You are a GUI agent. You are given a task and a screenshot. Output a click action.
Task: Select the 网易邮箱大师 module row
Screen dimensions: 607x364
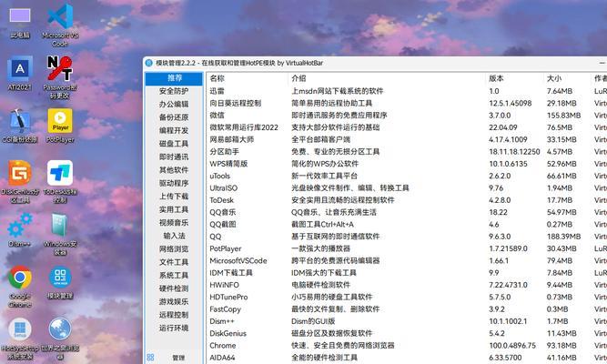click(407, 139)
